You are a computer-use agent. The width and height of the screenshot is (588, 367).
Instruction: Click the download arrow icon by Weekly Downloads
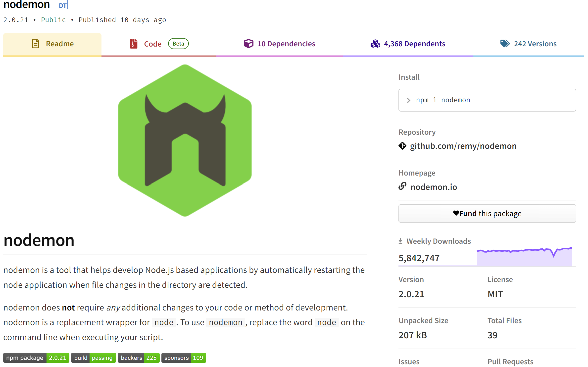[x=400, y=241]
